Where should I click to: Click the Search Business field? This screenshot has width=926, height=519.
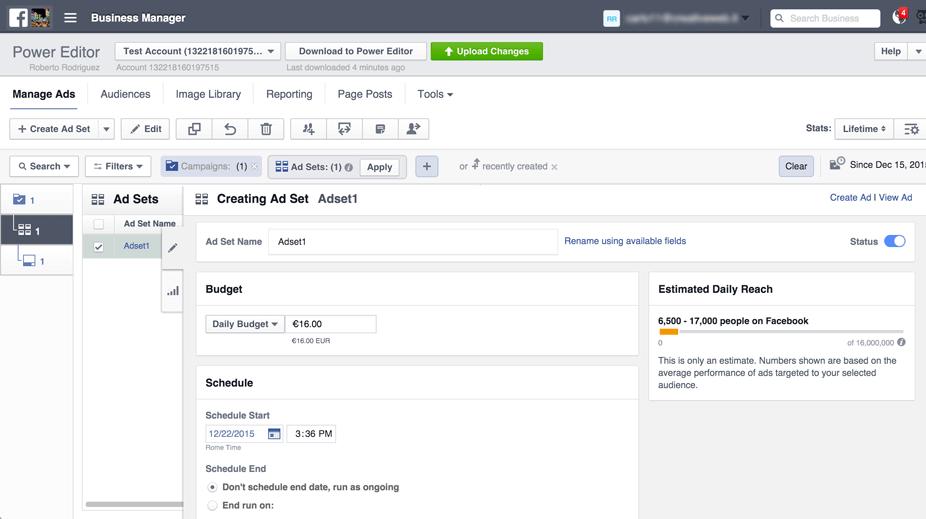coord(825,18)
